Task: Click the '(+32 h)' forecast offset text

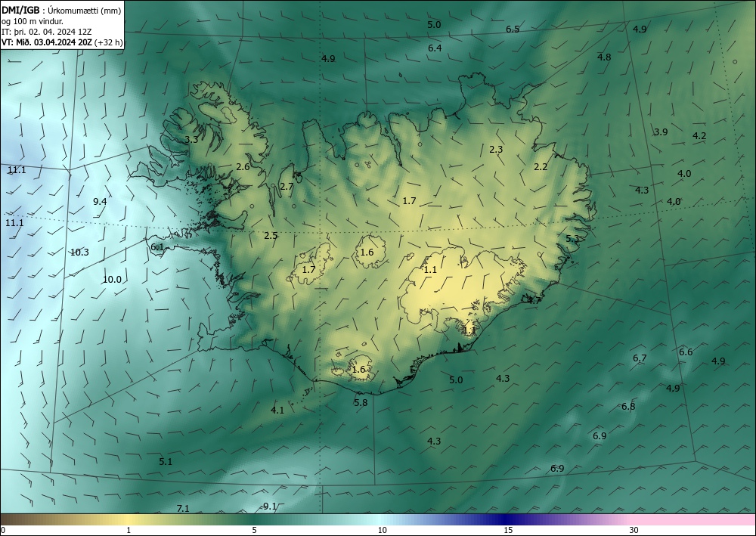Action: click(x=110, y=42)
